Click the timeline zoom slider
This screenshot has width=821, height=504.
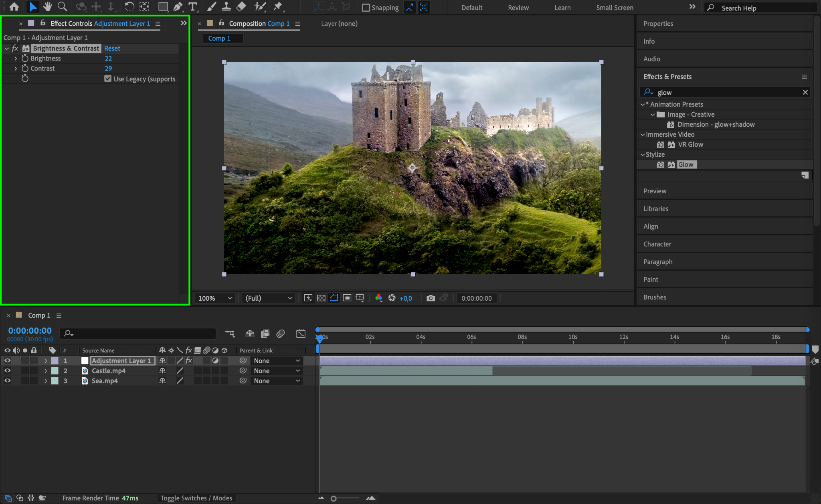334,498
